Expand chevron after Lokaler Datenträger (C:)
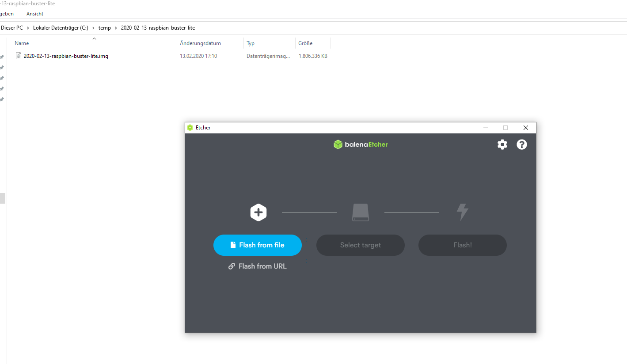 click(x=93, y=28)
